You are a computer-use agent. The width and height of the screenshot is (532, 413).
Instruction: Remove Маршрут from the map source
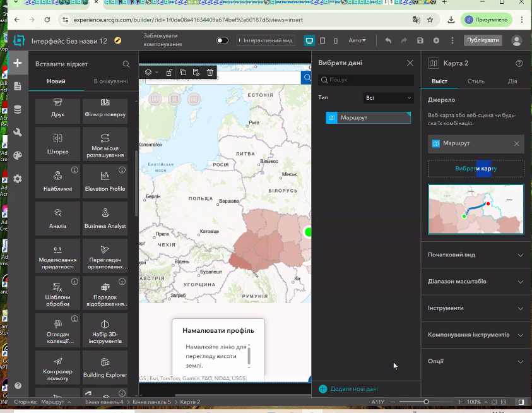(516, 143)
